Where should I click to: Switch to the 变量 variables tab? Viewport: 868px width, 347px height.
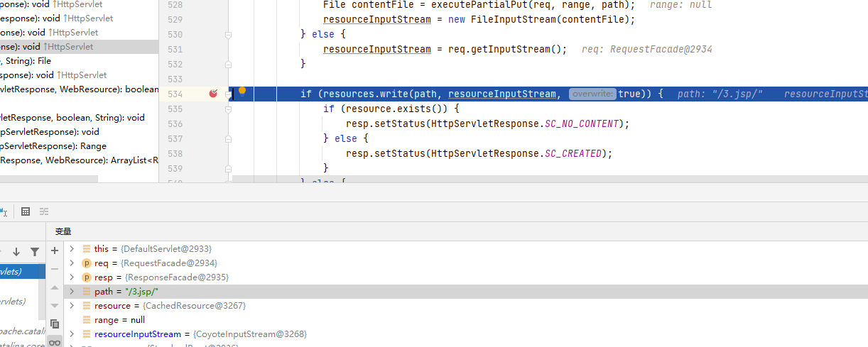point(63,231)
